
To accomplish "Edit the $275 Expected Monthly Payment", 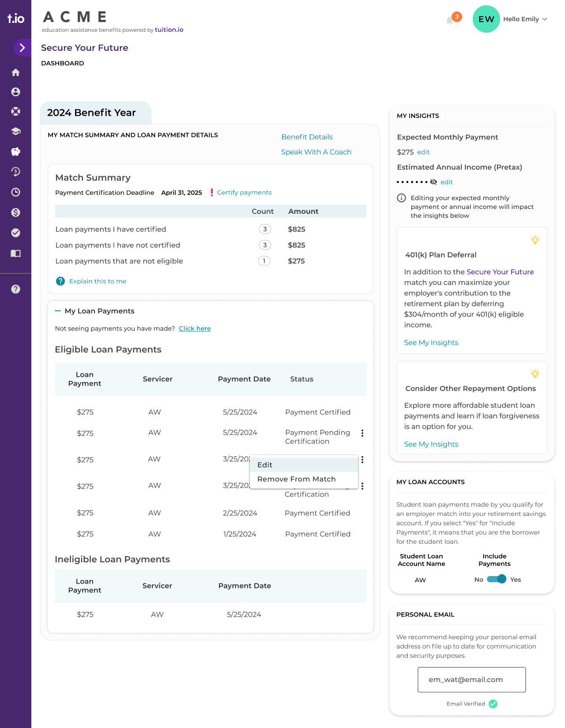I will (x=423, y=152).
